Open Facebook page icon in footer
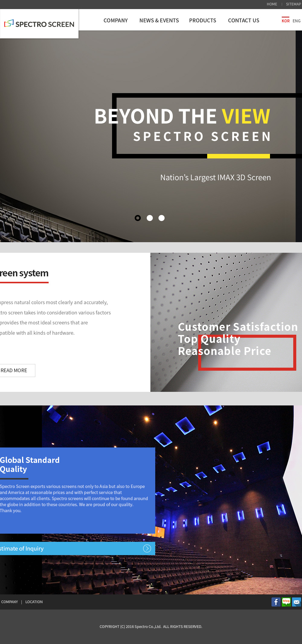This screenshot has width=302, height=644. click(x=276, y=602)
